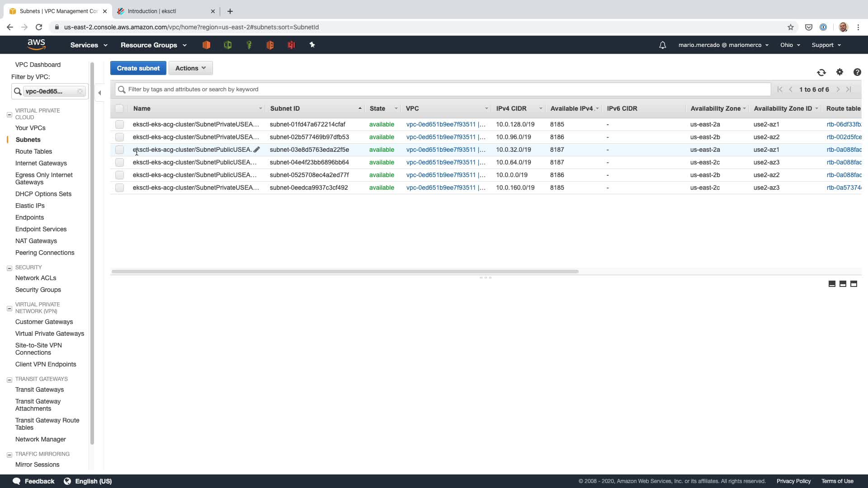Click the horizontal table scrollbar
Screen dimensions: 868x488
345,272
